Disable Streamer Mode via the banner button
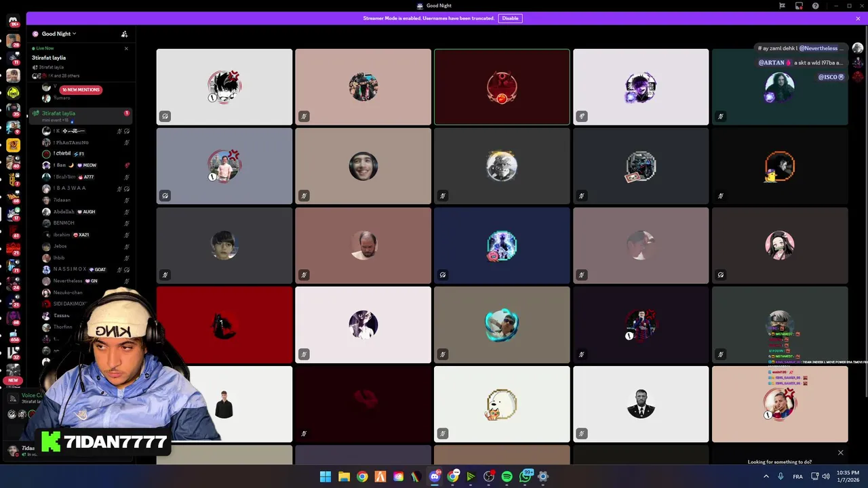Image resolution: width=868 pixels, height=488 pixels. tap(510, 18)
